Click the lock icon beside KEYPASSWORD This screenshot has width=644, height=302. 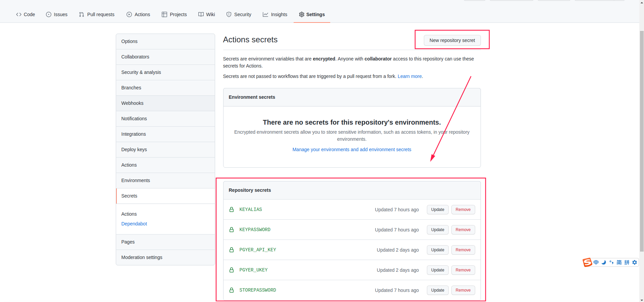click(232, 230)
